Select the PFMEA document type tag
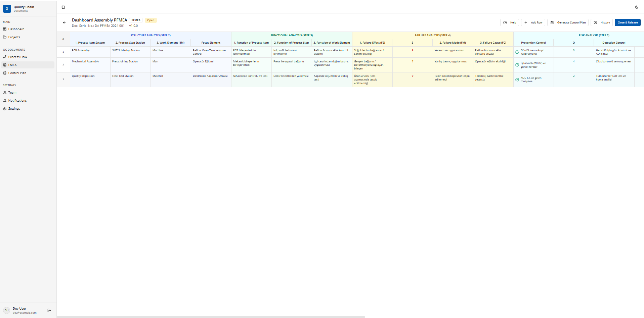 pos(136,20)
